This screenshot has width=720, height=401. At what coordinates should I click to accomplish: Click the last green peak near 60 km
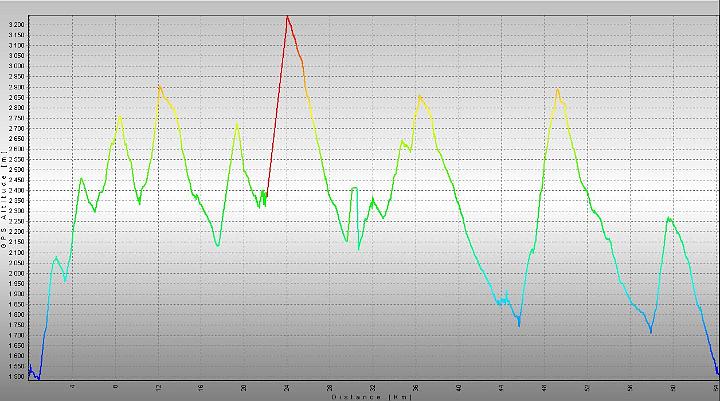pos(669,218)
